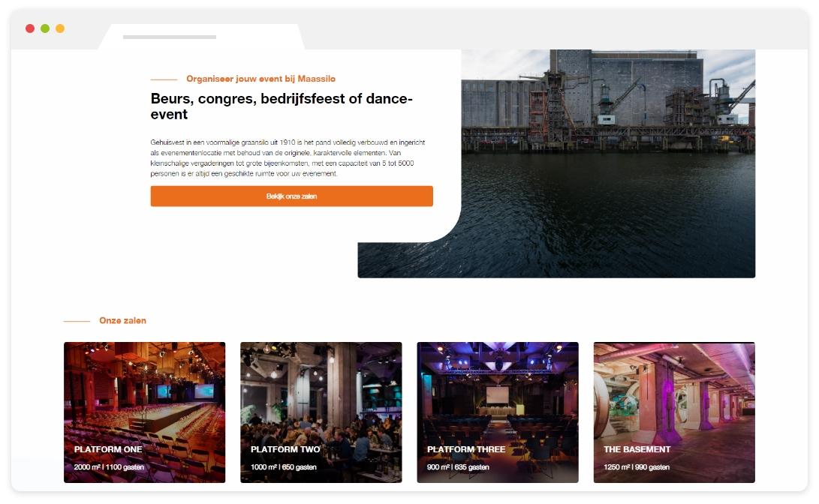819x504 pixels.
Task: Click the '1250 m² | 990 gasten' text
Action: 637,467
